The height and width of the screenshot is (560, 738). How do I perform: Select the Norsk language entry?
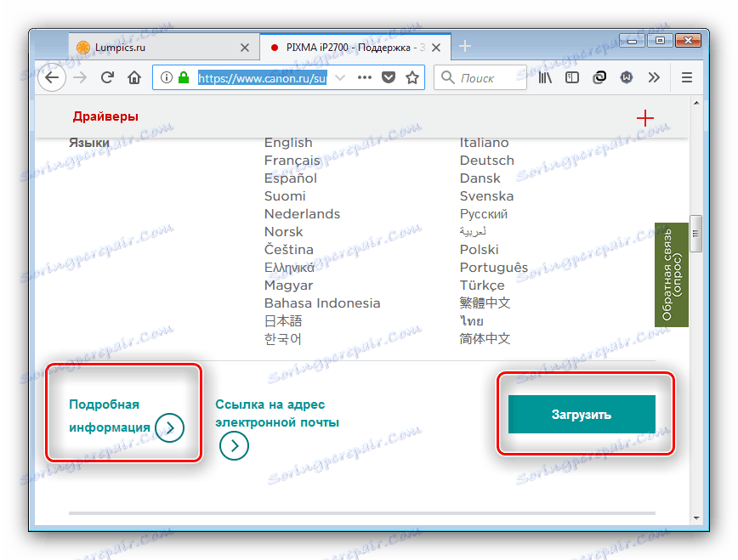tap(283, 232)
